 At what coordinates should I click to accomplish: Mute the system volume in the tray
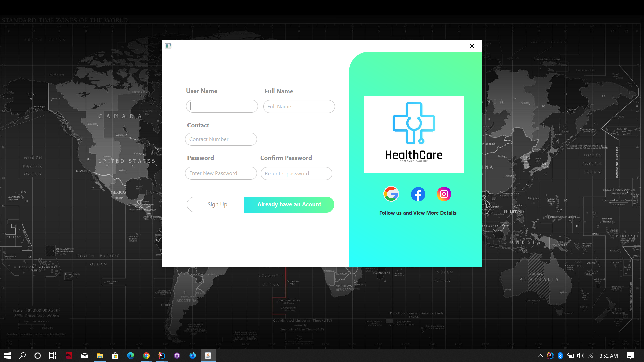tap(580, 356)
